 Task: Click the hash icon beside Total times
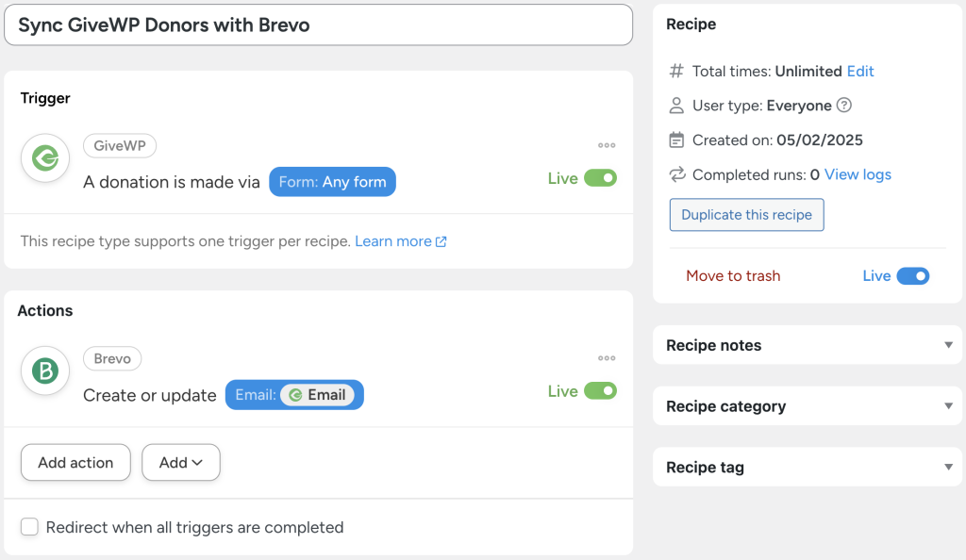675,71
